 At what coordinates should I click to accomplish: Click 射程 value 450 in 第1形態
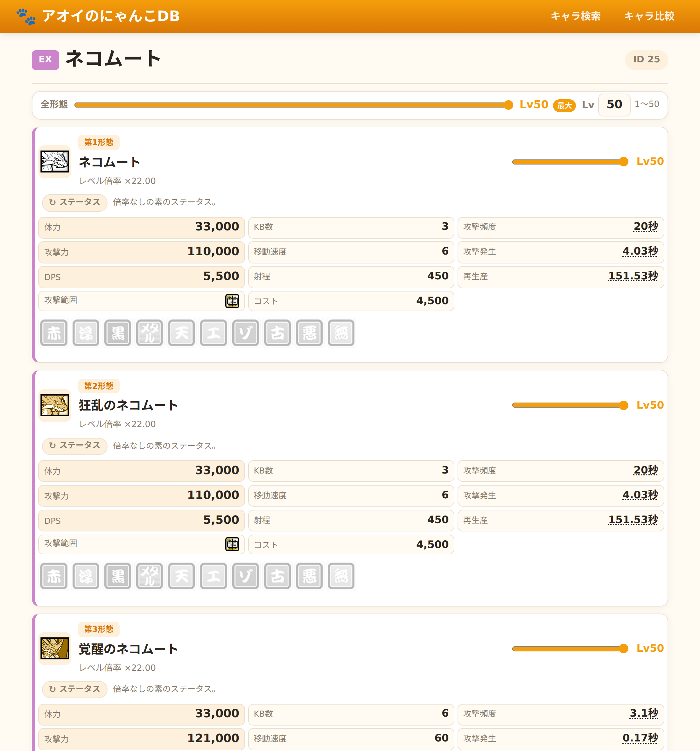point(438,276)
